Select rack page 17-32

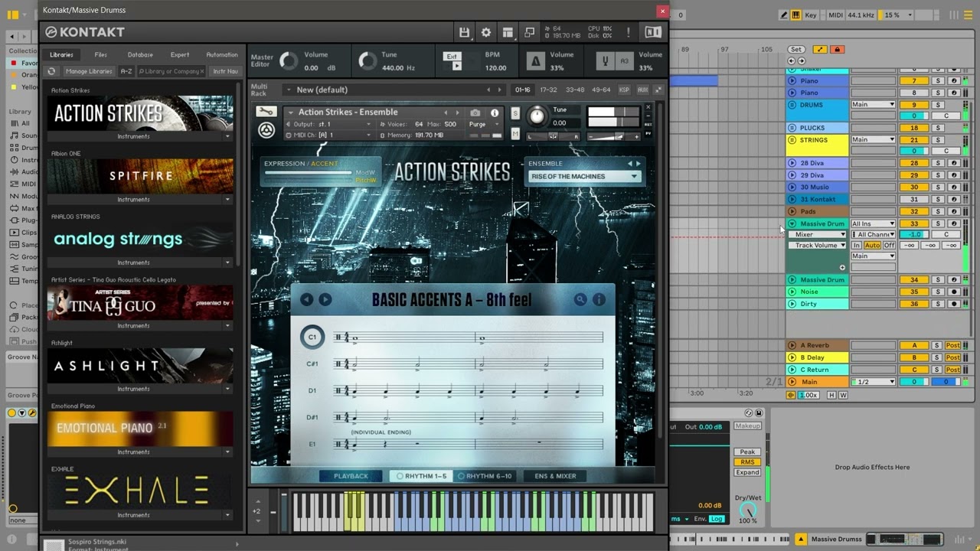point(548,90)
